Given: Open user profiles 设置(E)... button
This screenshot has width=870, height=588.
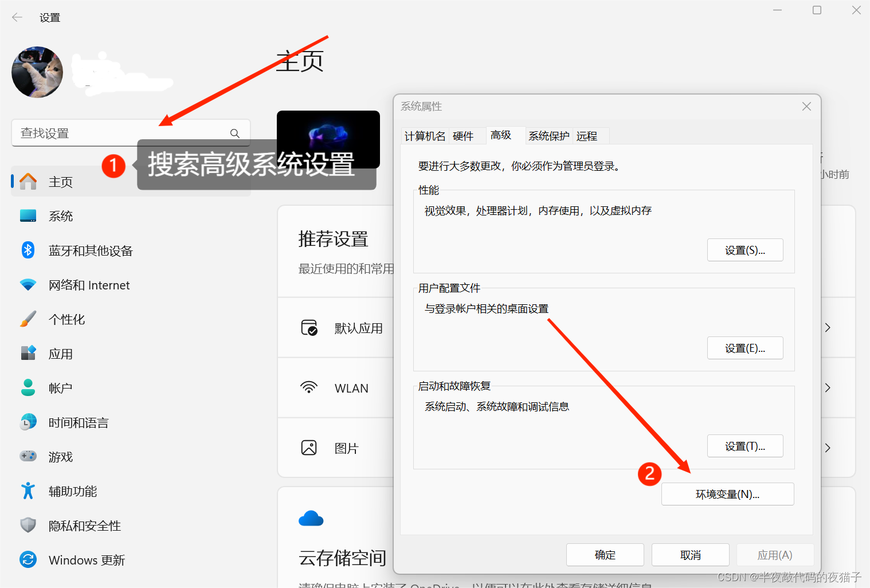Looking at the screenshot, I should pos(745,348).
